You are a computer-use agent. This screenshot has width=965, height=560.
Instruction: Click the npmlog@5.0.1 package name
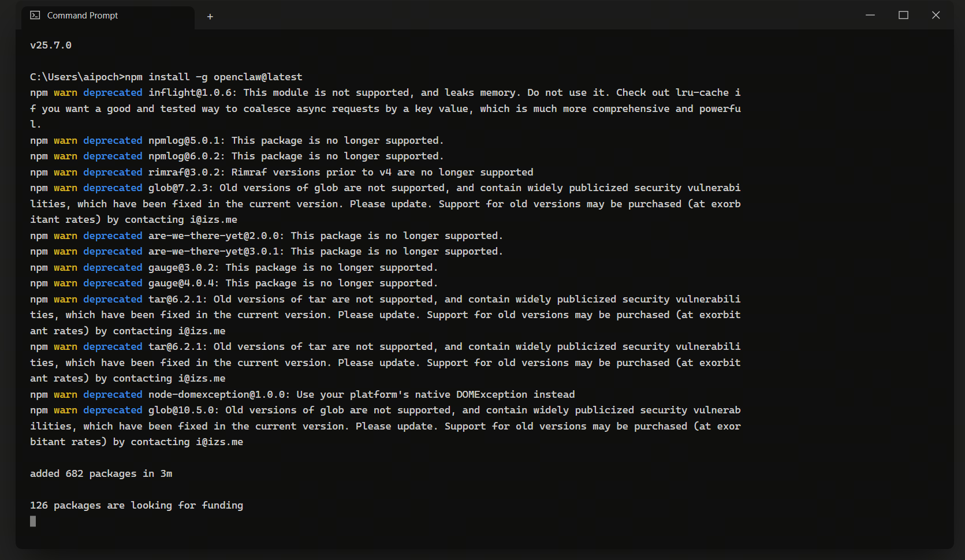coord(187,140)
